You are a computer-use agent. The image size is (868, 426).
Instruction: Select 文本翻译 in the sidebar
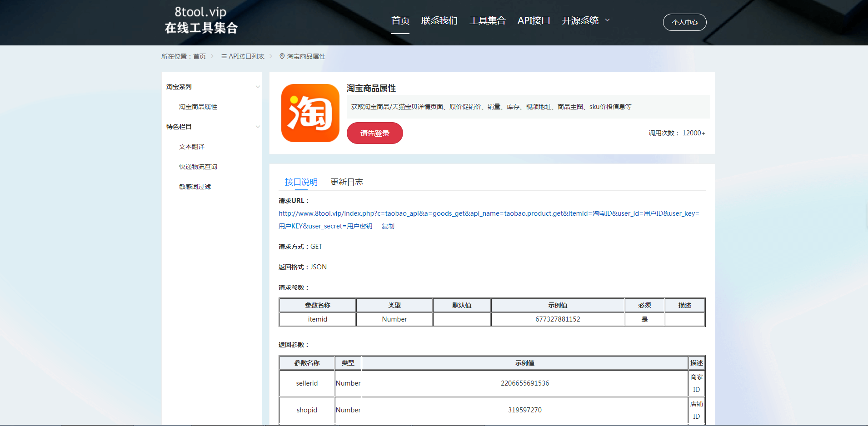(x=192, y=147)
